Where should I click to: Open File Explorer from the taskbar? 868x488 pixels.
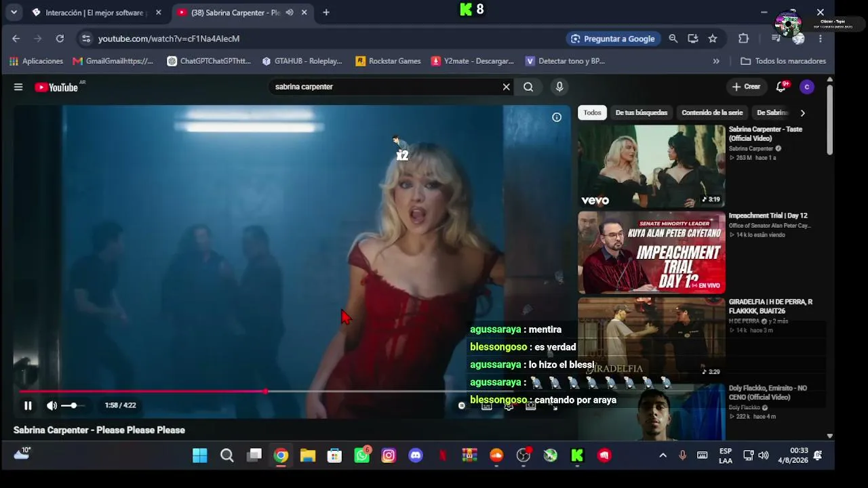(308, 455)
